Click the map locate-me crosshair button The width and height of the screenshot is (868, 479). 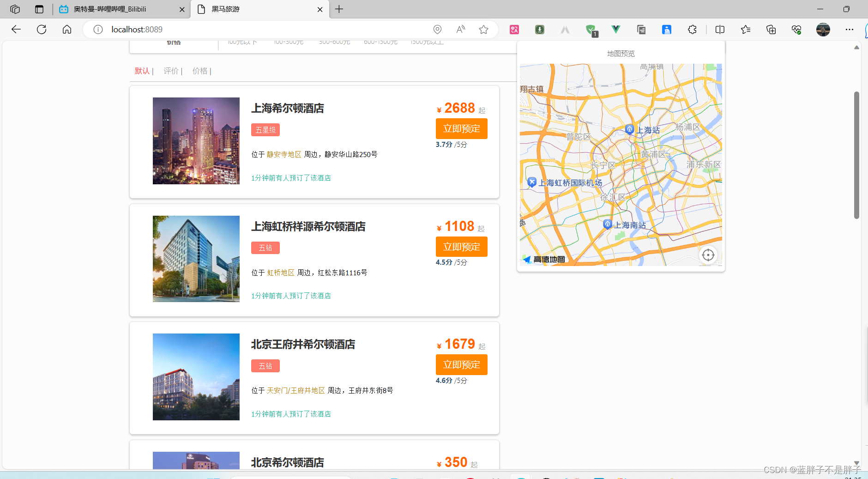pos(708,255)
